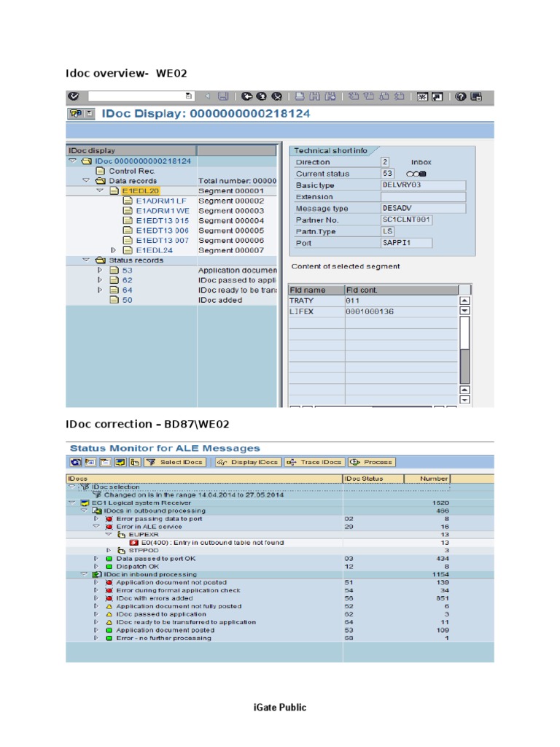This screenshot has height=747, width=560.
Task: Click the Process button
Action: pyautogui.click(x=371, y=462)
